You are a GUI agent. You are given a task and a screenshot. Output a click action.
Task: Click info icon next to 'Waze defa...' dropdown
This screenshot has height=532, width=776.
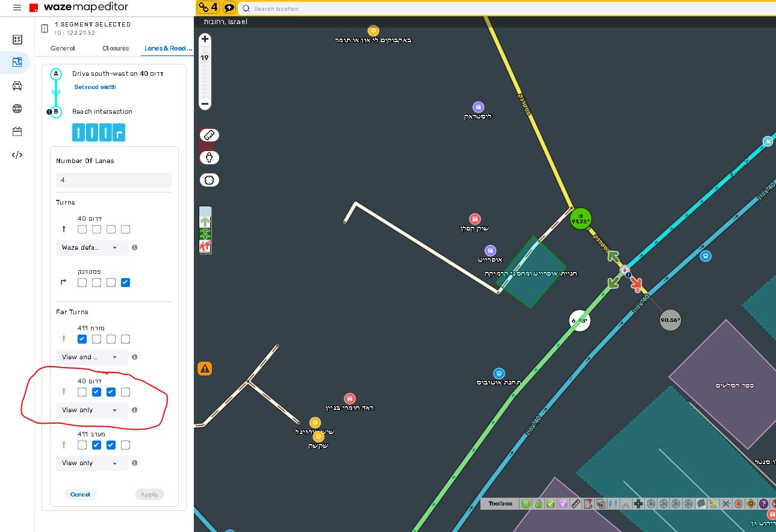(x=134, y=247)
